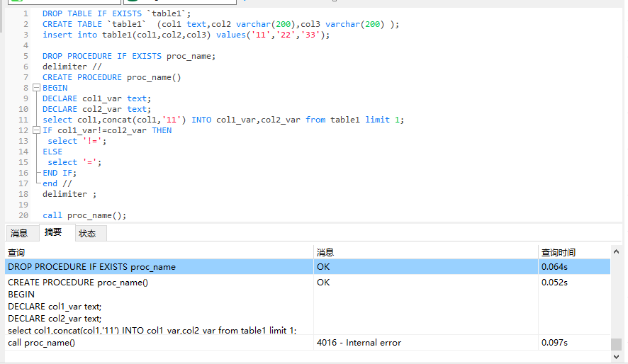Place cursor on line 1 DROP TABLE statement

pos(116,13)
